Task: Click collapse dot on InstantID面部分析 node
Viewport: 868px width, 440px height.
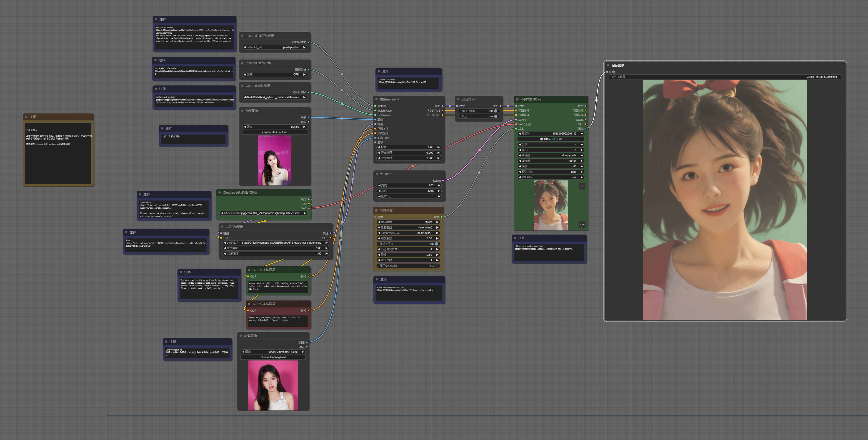Action: coord(242,63)
